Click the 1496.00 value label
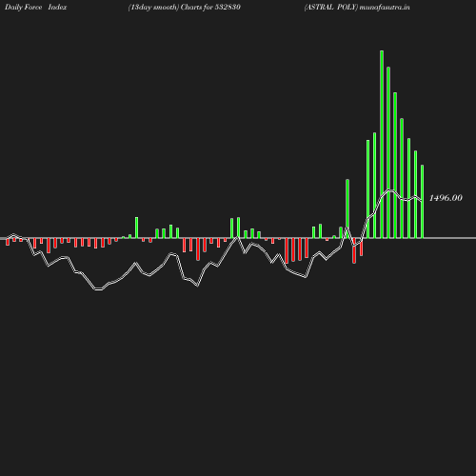This screenshot has width=476, height=476. point(446,198)
